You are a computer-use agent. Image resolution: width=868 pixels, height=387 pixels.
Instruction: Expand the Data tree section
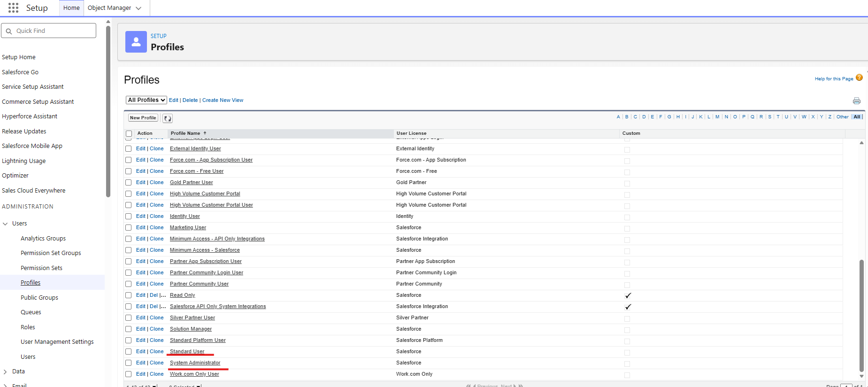tap(5, 372)
